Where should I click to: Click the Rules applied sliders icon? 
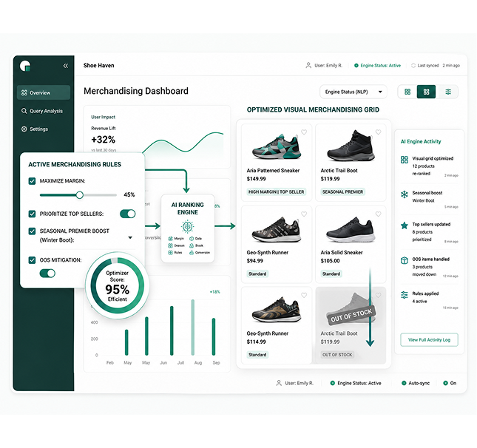click(x=405, y=295)
